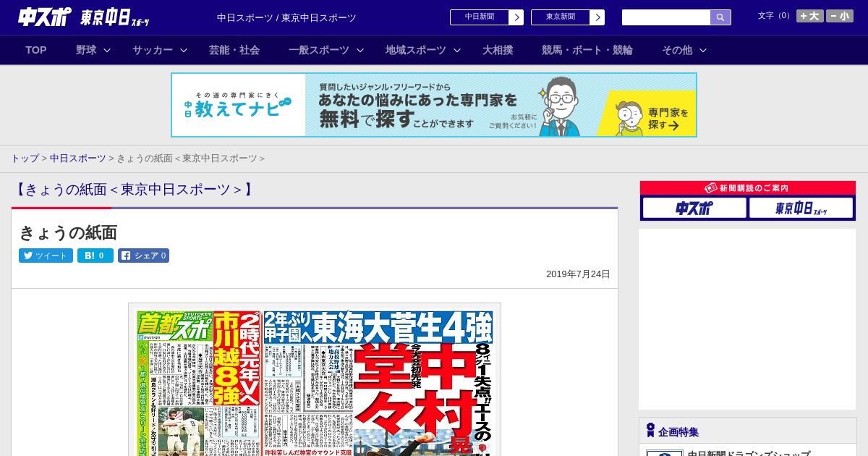Share via Twitter ツイート button
Screen dimensions: 868x456
[x=46, y=256]
